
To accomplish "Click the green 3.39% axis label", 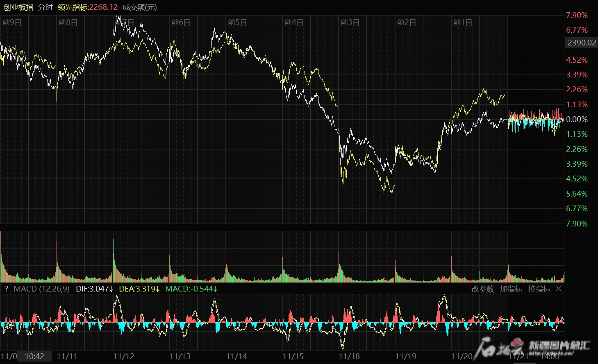I will coord(577,164).
